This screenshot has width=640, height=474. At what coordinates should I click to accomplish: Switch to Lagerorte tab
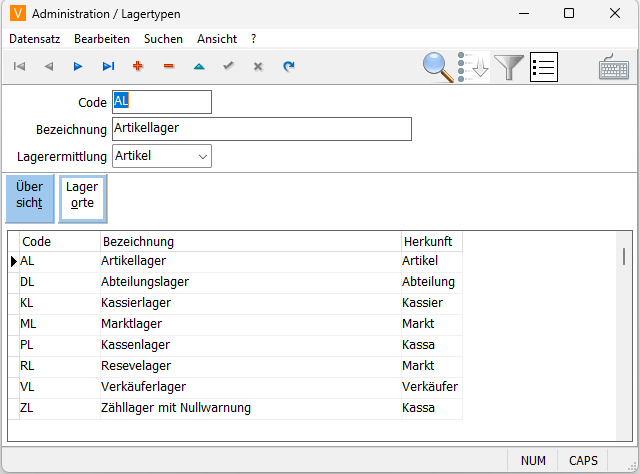82,199
